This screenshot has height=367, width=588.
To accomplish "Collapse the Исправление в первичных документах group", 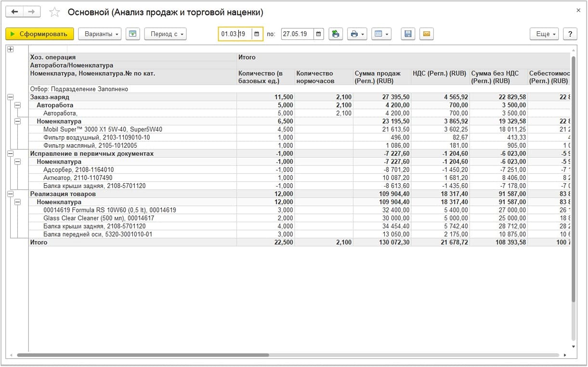I will pyautogui.click(x=11, y=153).
